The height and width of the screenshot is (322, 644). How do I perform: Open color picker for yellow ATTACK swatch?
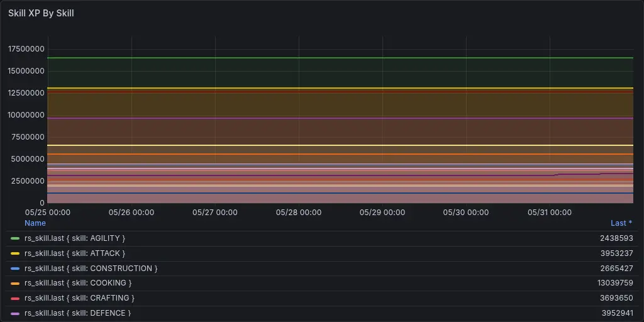pyautogui.click(x=15, y=253)
